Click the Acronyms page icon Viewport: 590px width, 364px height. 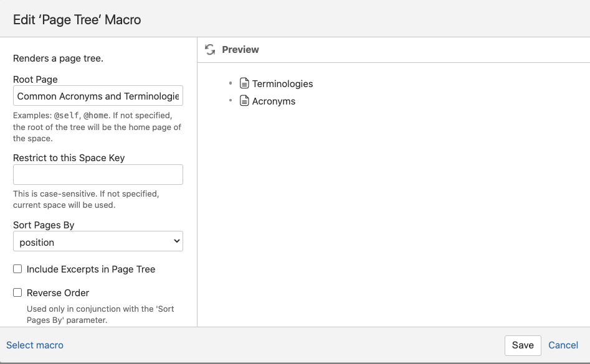pos(244,101)
